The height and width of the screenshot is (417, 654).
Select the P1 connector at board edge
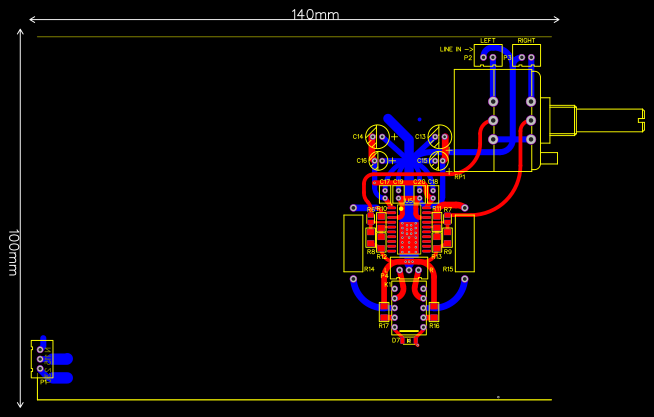pyautogui.click(x=41, y=358)
